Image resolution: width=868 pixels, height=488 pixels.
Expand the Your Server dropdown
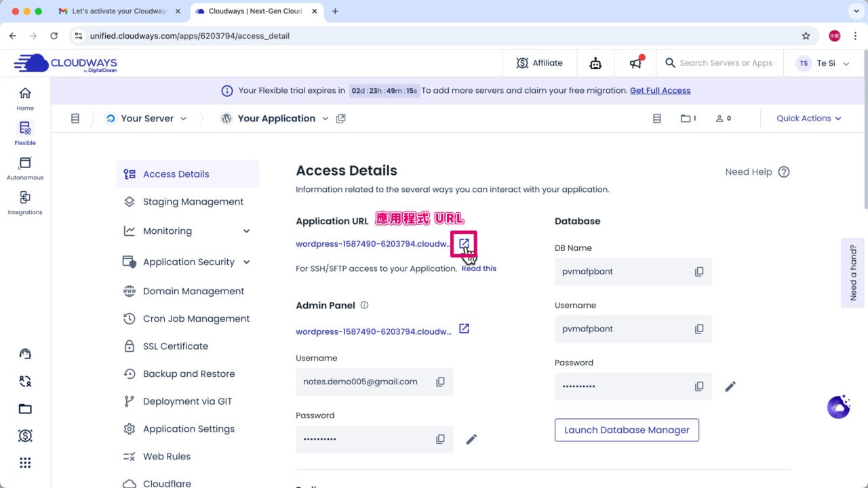coord(183,118)
